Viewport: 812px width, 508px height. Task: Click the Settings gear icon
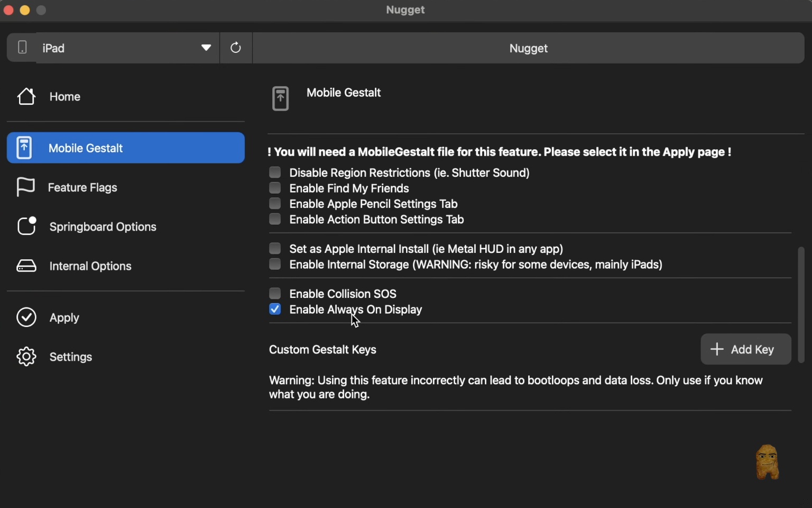click(x=26, y=357)
